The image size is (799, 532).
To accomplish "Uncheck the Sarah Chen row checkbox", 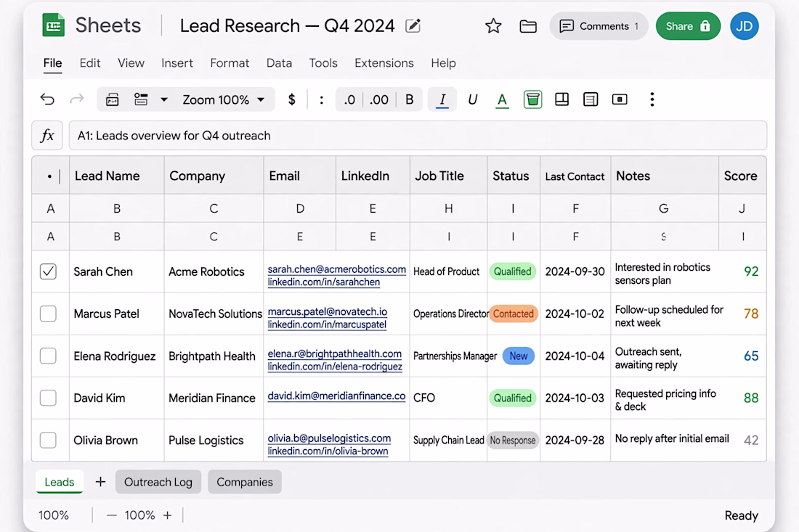I will [49, 271].
